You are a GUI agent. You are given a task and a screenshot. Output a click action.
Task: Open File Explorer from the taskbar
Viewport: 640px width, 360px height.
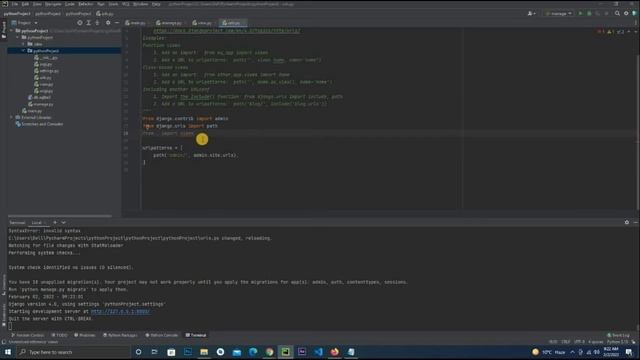pyautogui.click(x=204, y=352)
